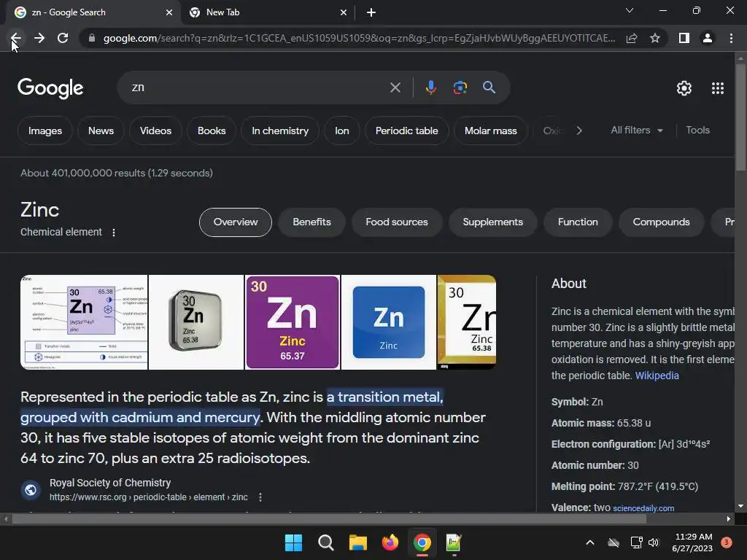Select Overview knowledge panel tab
747x560 pixels.
(x=236, y=222)
